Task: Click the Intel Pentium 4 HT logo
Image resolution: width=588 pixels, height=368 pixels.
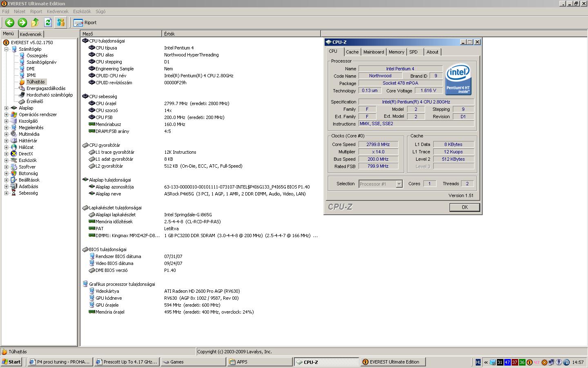Action: coord(458,79)
